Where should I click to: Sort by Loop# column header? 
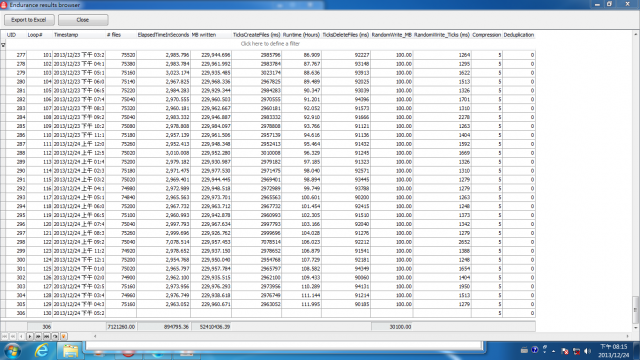(x=35, y=35)
